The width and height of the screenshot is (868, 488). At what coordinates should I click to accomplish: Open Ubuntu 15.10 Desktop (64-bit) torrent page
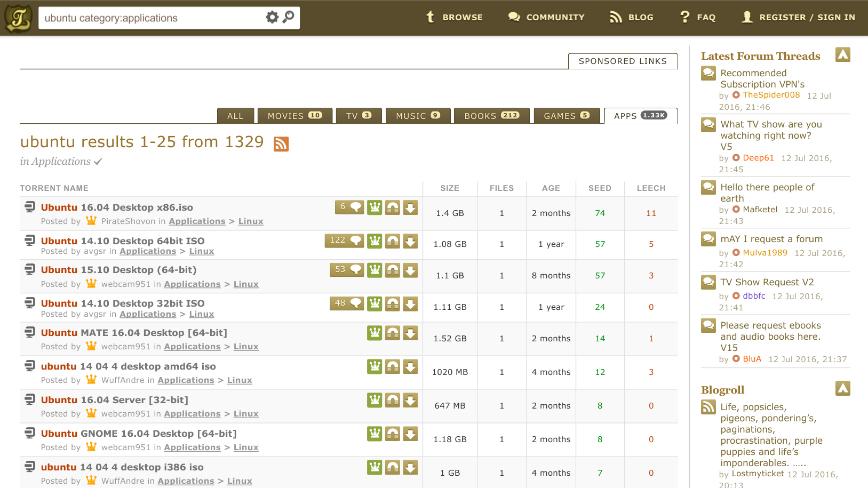(119, 270)
